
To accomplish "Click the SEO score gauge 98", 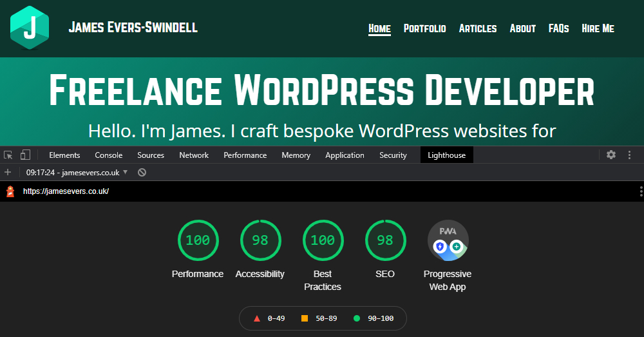I will (x=385, y=240).
